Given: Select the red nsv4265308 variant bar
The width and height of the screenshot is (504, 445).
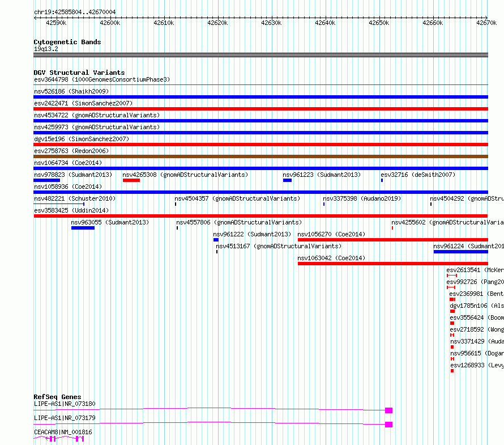Looking at the screenshot, I should pos(131,180).
